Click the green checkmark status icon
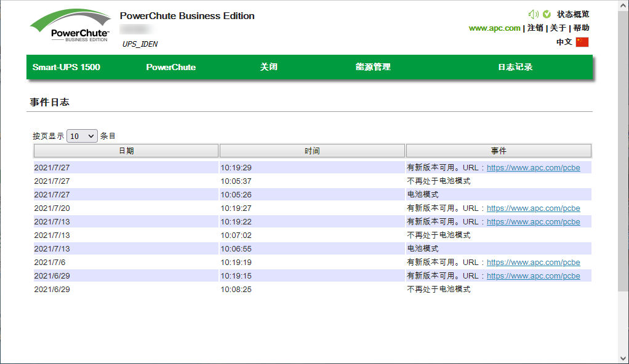The width and height of the screenshot is (629, 364). point(547,14)
